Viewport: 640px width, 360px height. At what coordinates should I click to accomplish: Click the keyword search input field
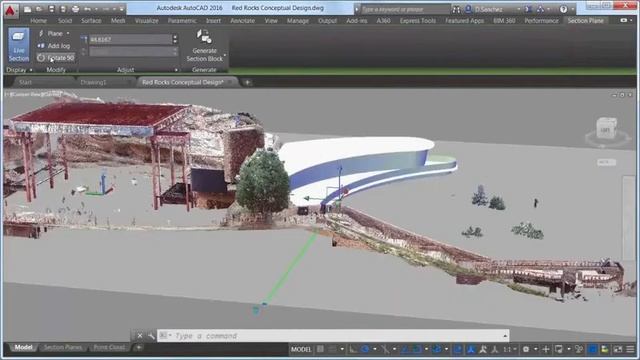click(405, 9)
